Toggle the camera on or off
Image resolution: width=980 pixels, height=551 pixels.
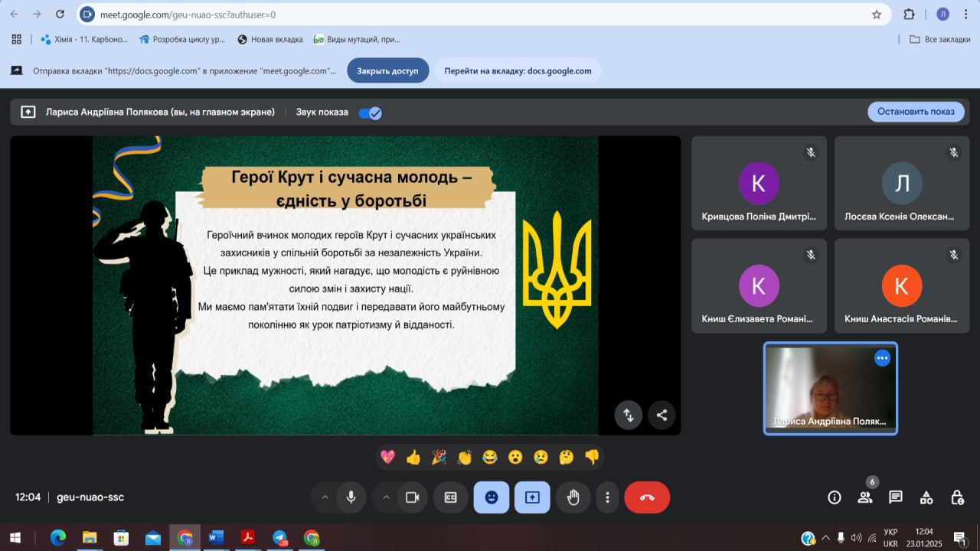[412, 497]
